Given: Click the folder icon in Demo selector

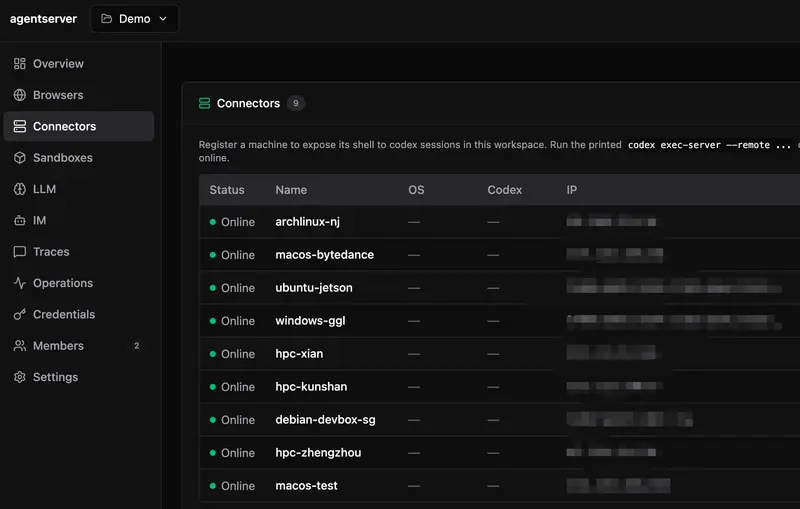Looking at the screenshot, I should (x=106, y=19).
